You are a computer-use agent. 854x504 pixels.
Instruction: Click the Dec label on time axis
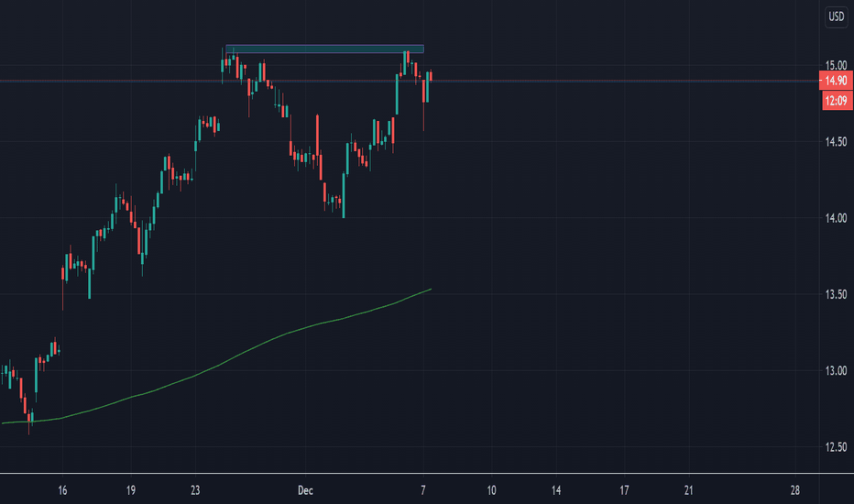[305, 490]
